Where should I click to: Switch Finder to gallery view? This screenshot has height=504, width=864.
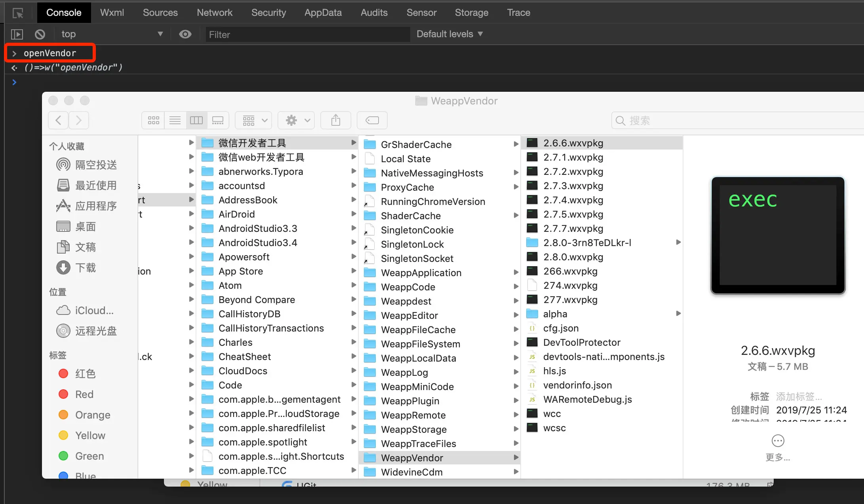coord(218,120)
